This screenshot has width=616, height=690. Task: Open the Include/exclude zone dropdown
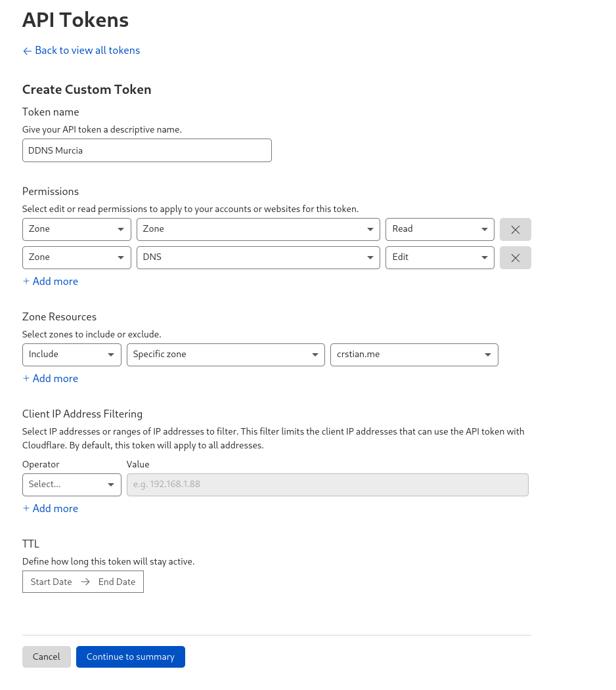(x=72, y=355)
